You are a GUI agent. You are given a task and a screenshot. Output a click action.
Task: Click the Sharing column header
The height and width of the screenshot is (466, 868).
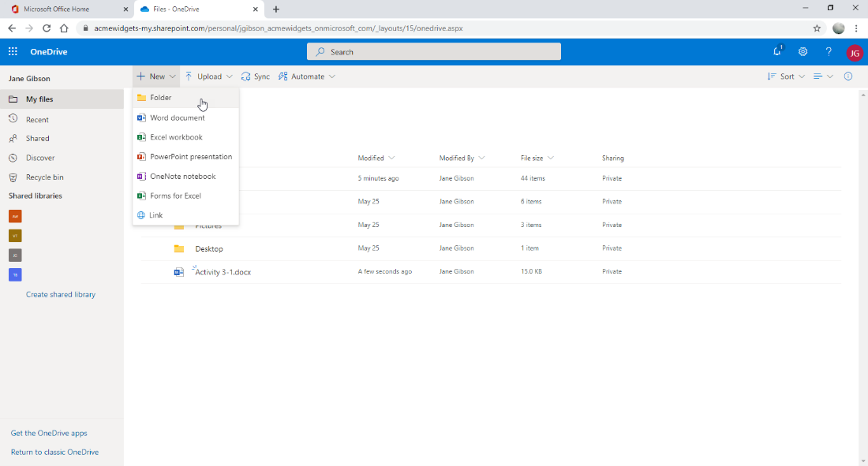click(613, 158)
